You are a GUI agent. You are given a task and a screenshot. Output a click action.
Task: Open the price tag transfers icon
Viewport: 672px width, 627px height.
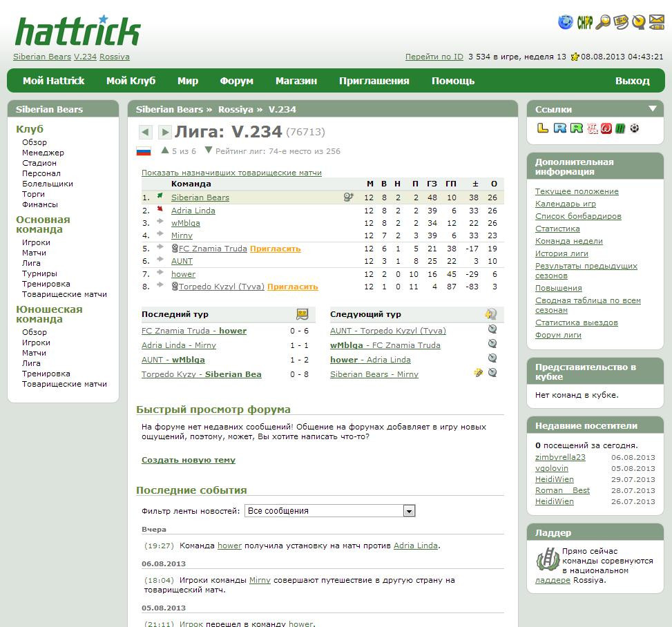coord(621,22)
